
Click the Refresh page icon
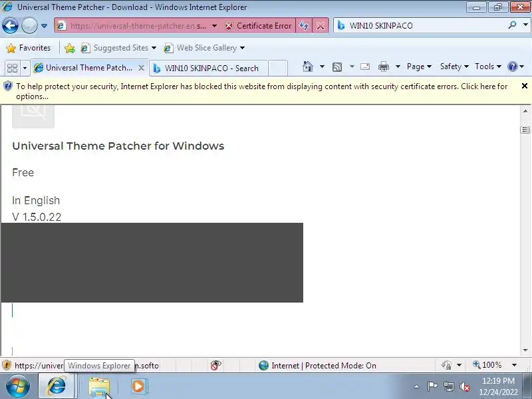304,26
